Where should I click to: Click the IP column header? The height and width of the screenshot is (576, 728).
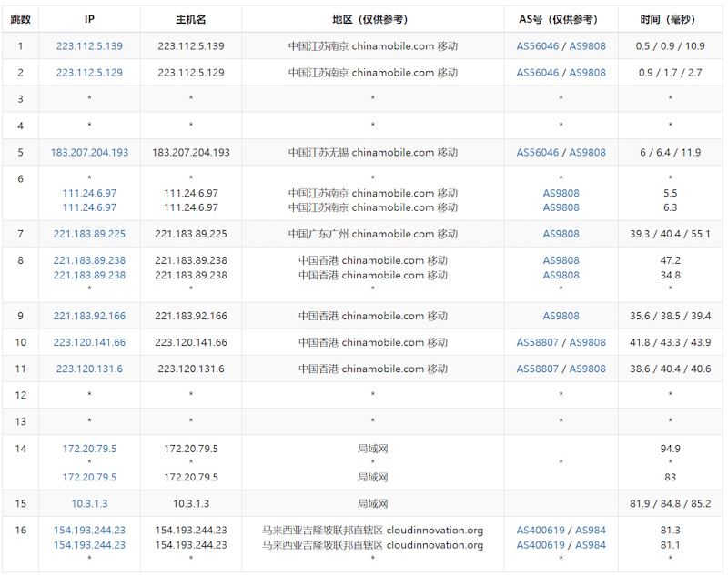point(89,19)
